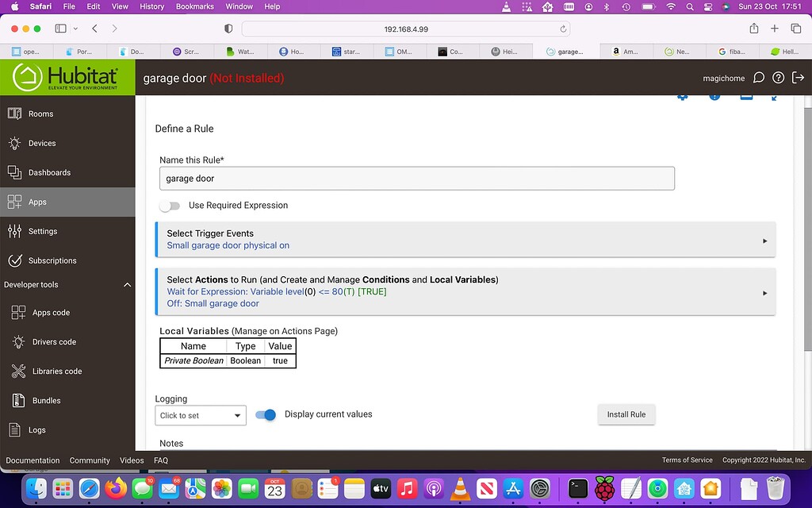Turn off Display current values toggle
Image resolution: width=812 pixels, height=508 pixels.
point(266,414)
